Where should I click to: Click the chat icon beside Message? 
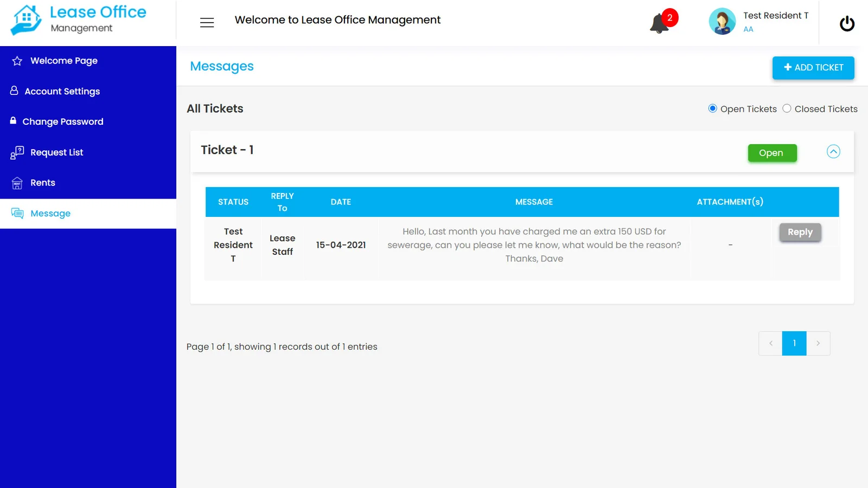17,213
